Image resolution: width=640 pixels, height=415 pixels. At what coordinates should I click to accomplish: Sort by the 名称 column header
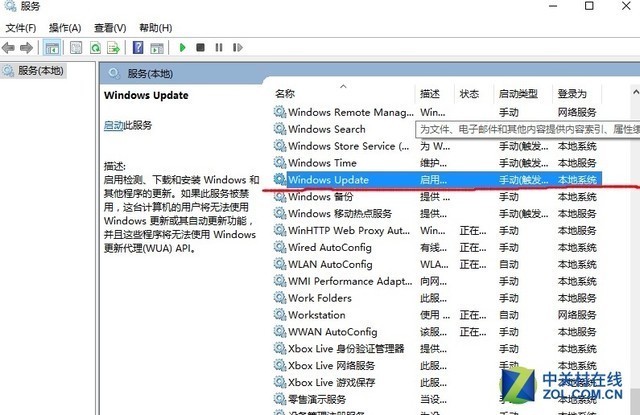coord(343,93)
